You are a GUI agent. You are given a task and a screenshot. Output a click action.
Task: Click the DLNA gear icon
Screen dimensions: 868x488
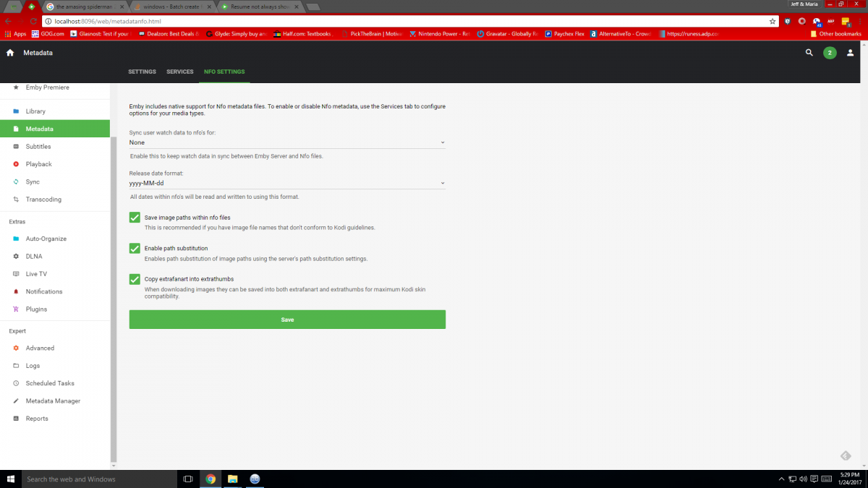click(16, 256)
